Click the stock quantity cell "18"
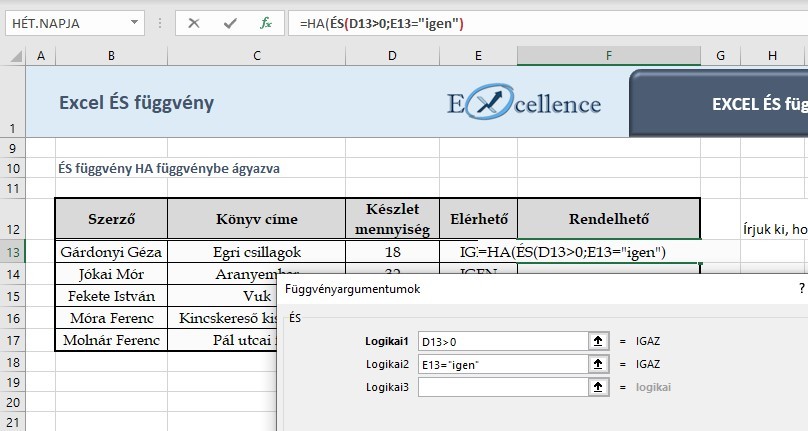The width and height of the screenshot is (808, 431). coord(392,252)
